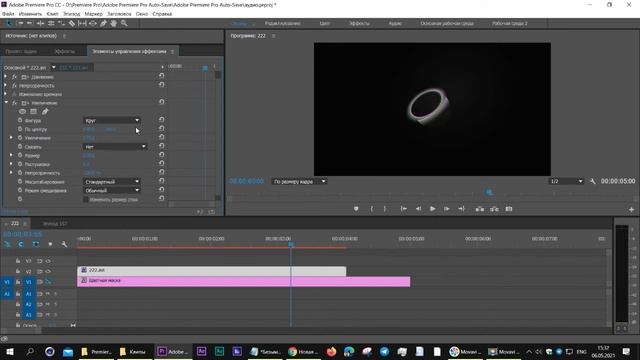This screenshot has height=360, width=640.
Task: Open the Клип menu
Action: tap(52, 14)
